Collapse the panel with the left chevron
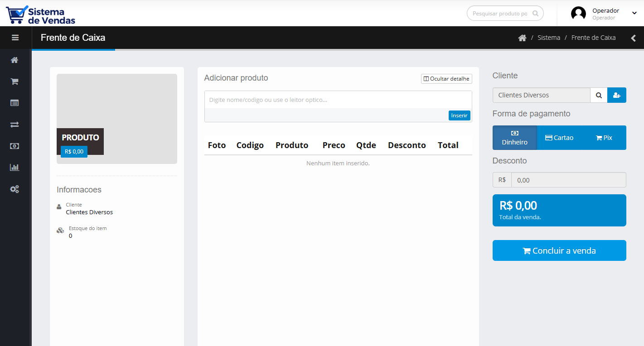The width and height of the screenshot is (644, 346). pos(634,38)
